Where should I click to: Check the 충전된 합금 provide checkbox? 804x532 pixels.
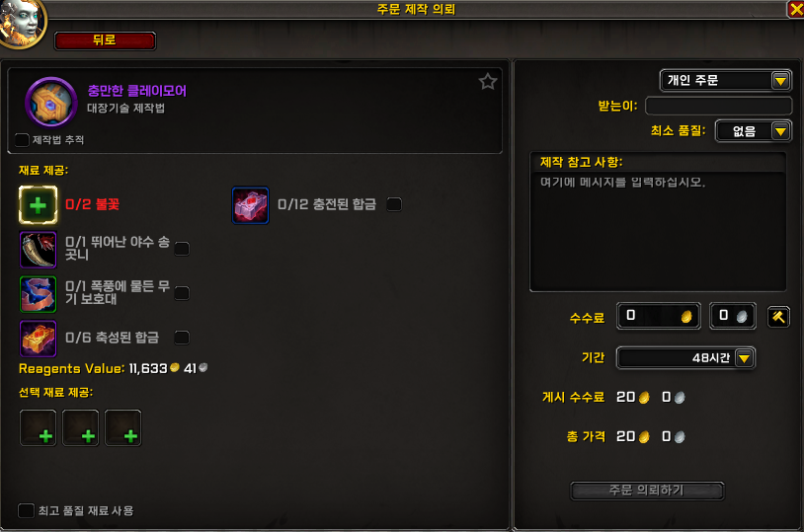click(394, 204)
